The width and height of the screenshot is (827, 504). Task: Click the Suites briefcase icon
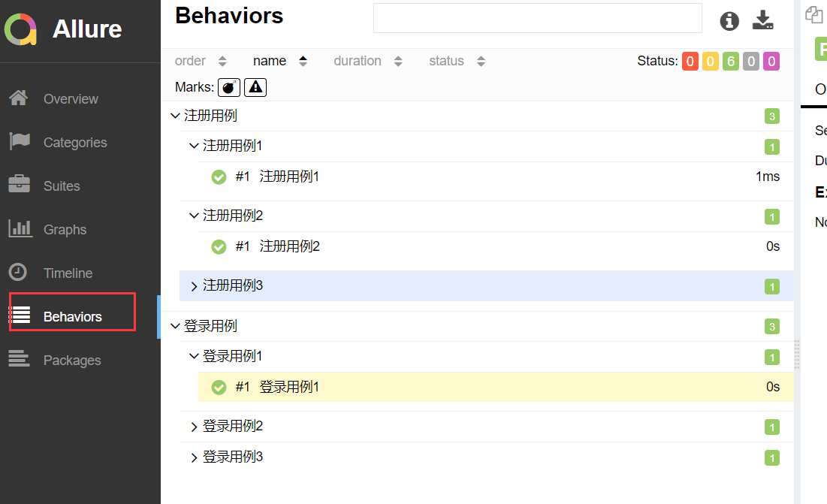pyautogui.click(x=19, y=186)
